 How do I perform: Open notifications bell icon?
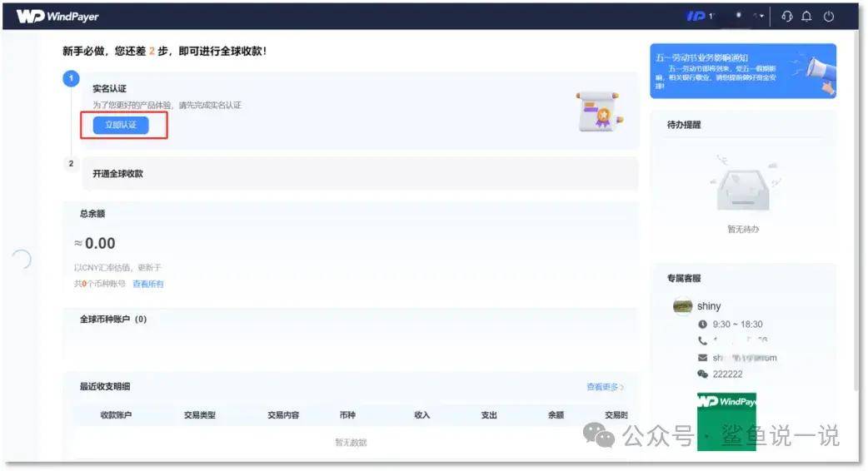tap(806, 17)
